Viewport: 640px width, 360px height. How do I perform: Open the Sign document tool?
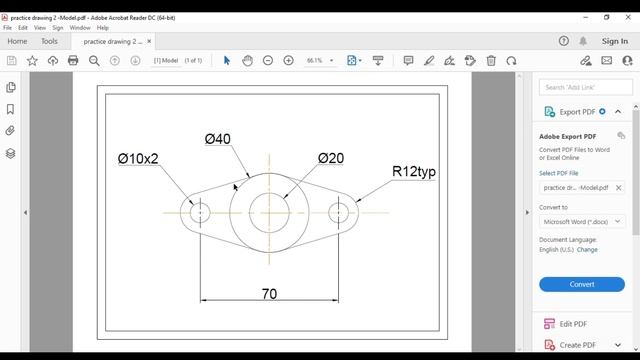pos(449,61)
